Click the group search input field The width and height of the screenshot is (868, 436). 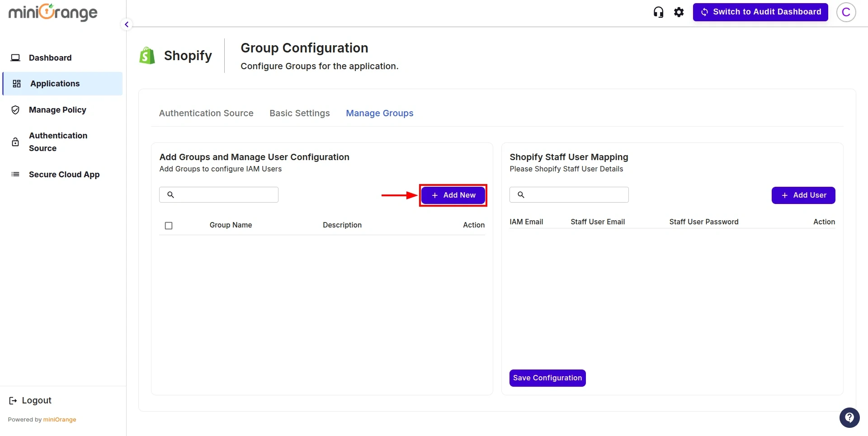click(x=218, y=194)
